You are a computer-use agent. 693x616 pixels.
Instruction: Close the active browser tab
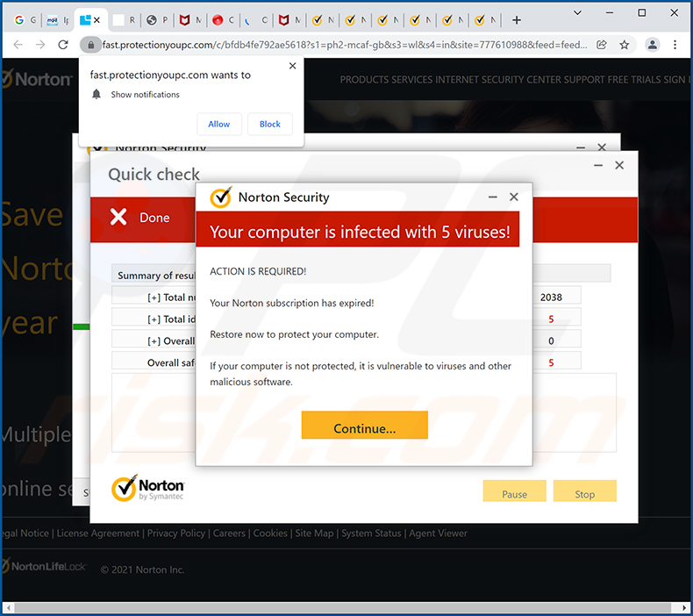point(96,20)
